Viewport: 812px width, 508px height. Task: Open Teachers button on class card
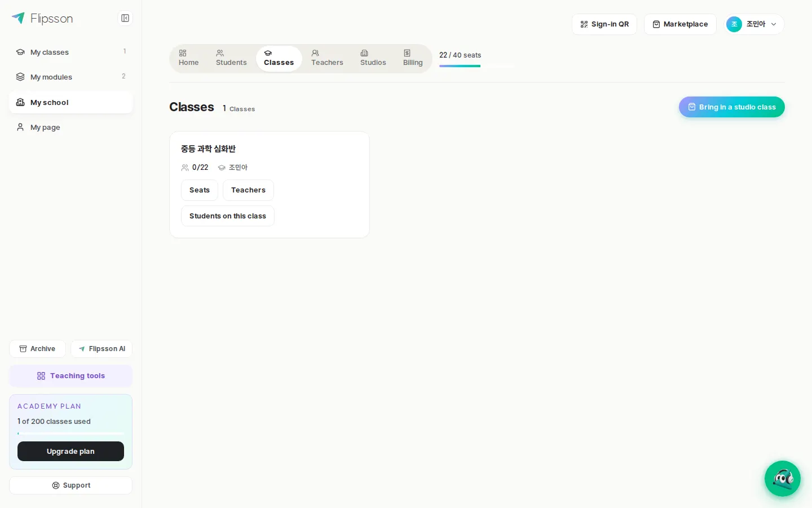pyautogui.click(x=248, y=190)
